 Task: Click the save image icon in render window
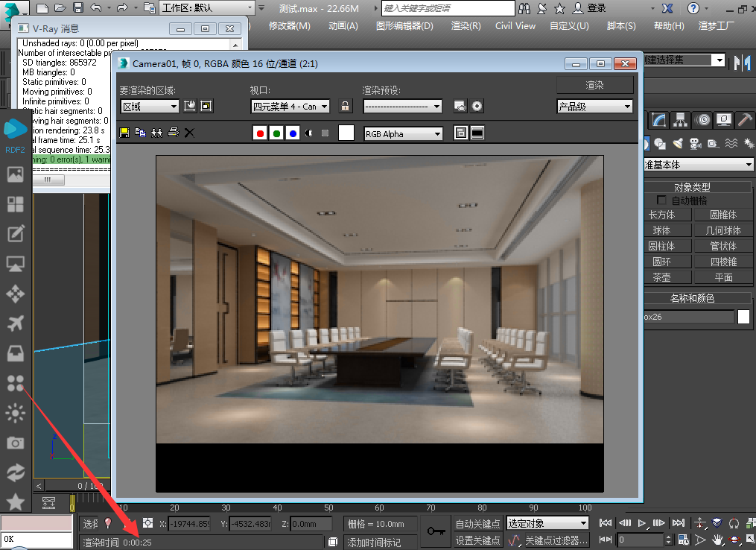tap(124, 133)
